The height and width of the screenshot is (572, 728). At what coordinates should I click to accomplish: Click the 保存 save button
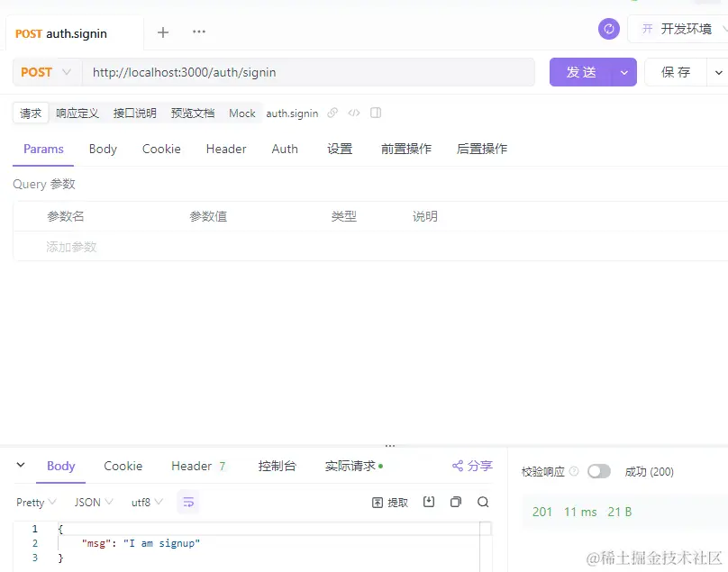click(676, 72)
